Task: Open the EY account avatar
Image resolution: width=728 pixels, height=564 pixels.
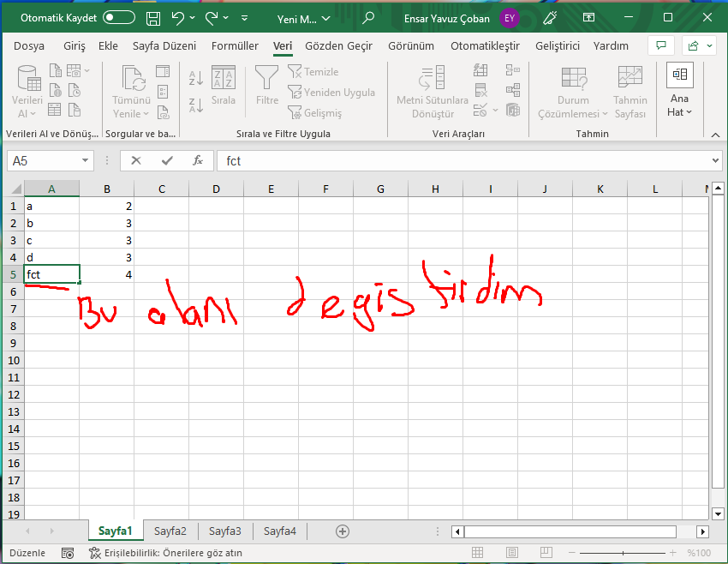Action: coord(510,19)
